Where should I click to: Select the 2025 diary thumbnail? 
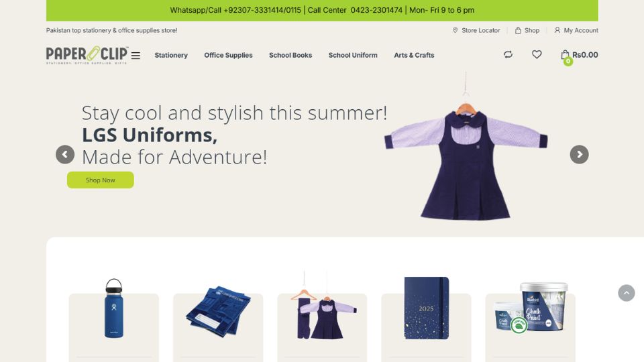[427, 308]
